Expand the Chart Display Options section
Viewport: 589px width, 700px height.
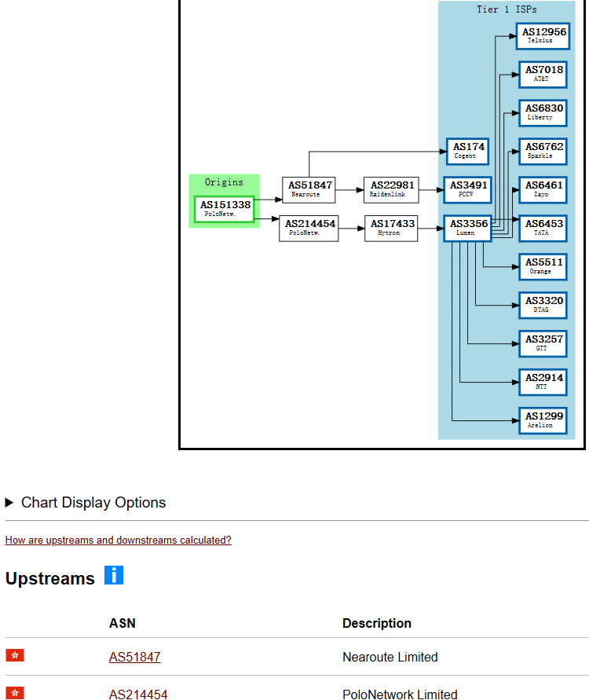pyautogui.click(x=86, y=503)
